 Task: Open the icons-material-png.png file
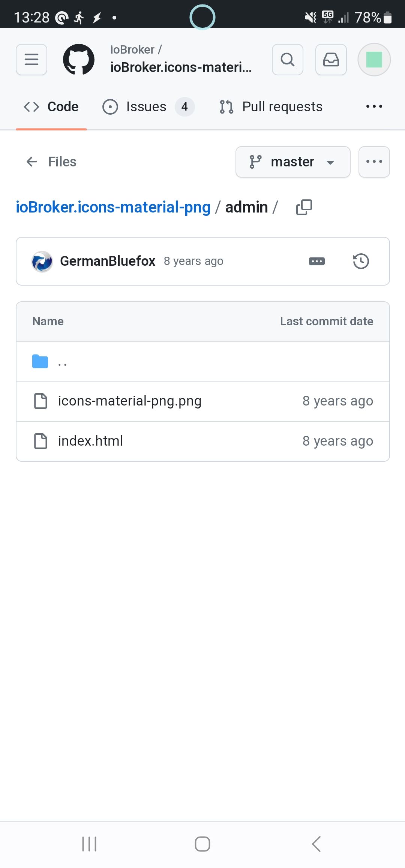(129, 401)
